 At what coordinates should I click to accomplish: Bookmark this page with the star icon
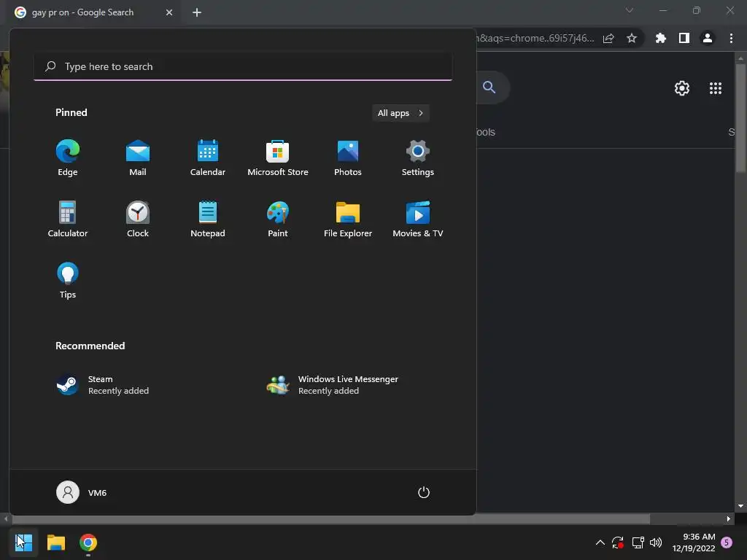[x=632, y=38]
